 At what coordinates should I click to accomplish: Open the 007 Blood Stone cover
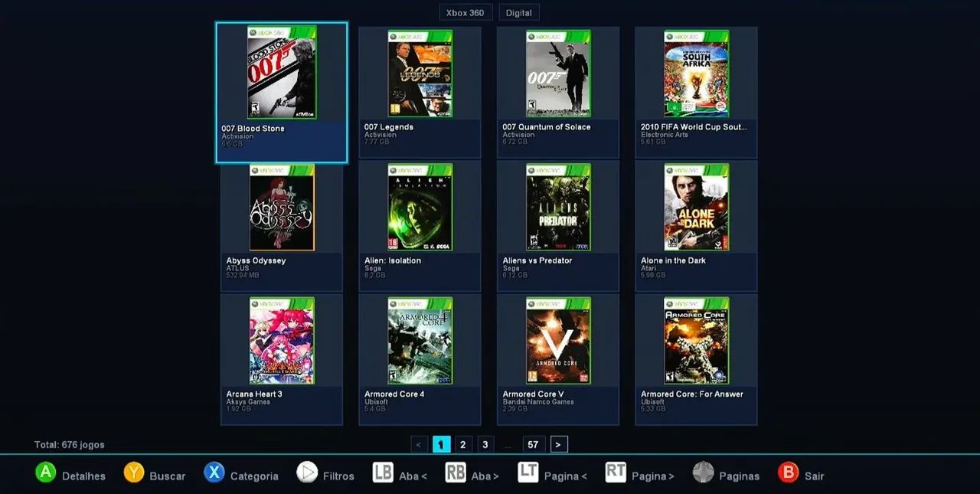pos(282,73)
